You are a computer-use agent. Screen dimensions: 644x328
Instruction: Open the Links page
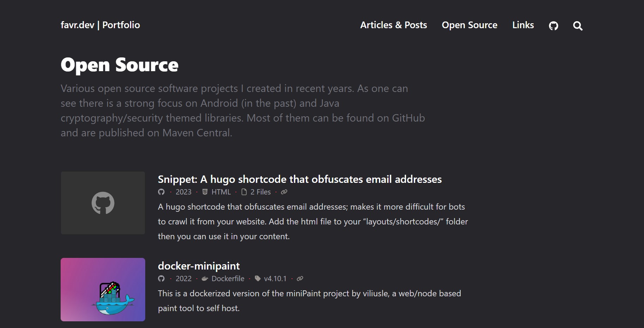pos(523,25)
